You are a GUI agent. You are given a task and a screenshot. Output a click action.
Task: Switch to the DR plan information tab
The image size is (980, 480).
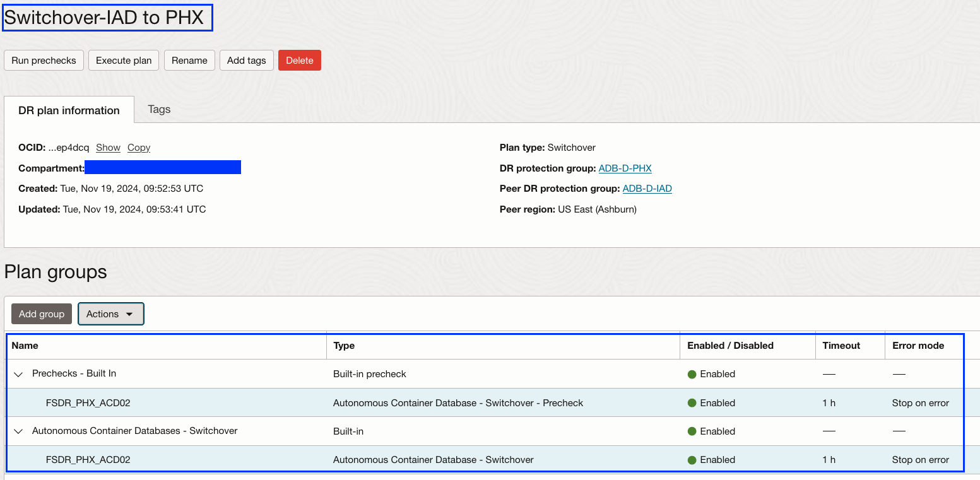[x=69, y=110]
